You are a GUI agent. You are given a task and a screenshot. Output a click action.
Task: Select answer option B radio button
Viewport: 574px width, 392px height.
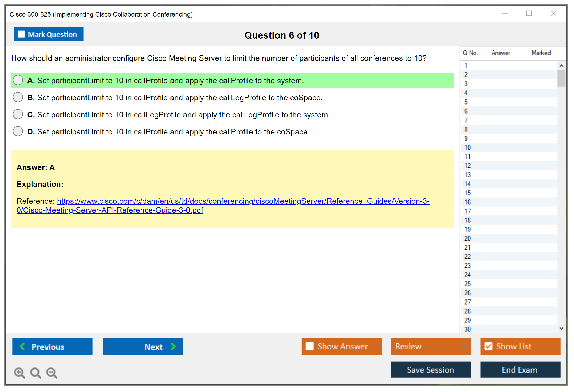(x=18, y=97)
